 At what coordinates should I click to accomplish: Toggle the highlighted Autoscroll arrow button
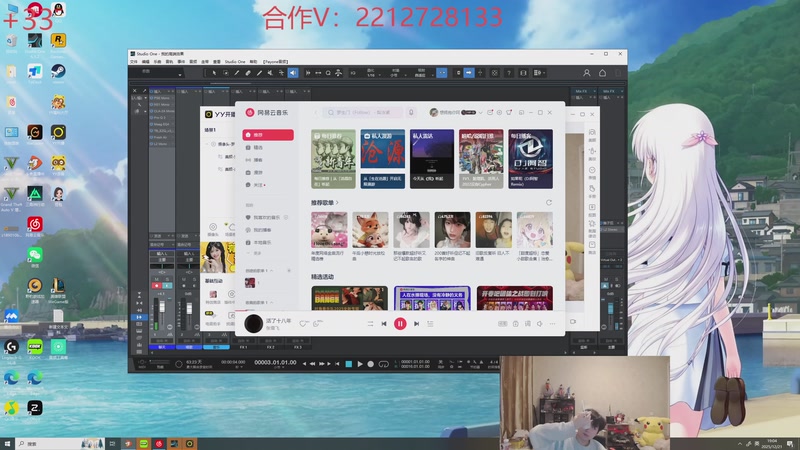[x=469, y=73]
